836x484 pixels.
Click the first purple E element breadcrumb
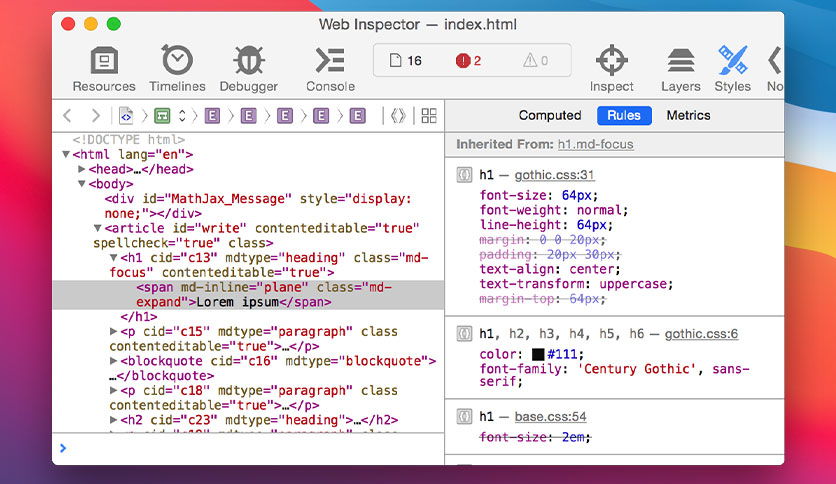(212, 116)
